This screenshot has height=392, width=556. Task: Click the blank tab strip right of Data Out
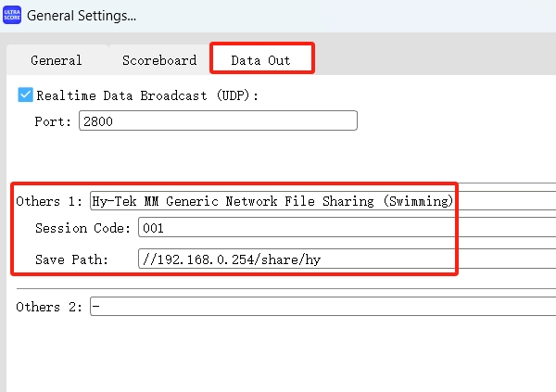pos(436,60)
